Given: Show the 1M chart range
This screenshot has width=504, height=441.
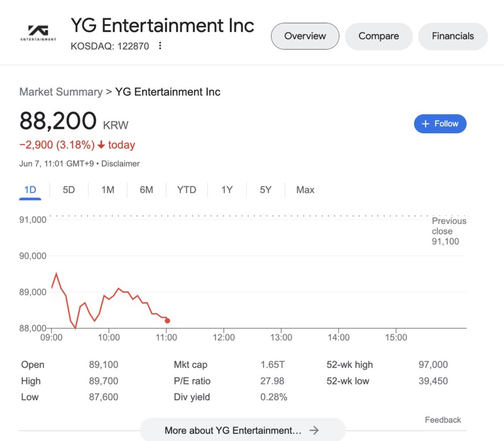Looking at the screenshot, I should tap(107, 190).
